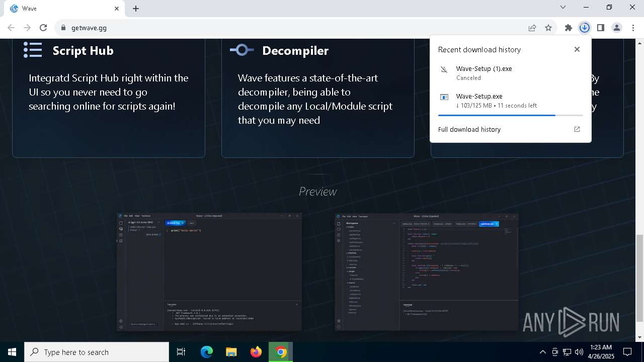Click the browser back arrow
Screen dimensions: 644x362
[11, 28]
